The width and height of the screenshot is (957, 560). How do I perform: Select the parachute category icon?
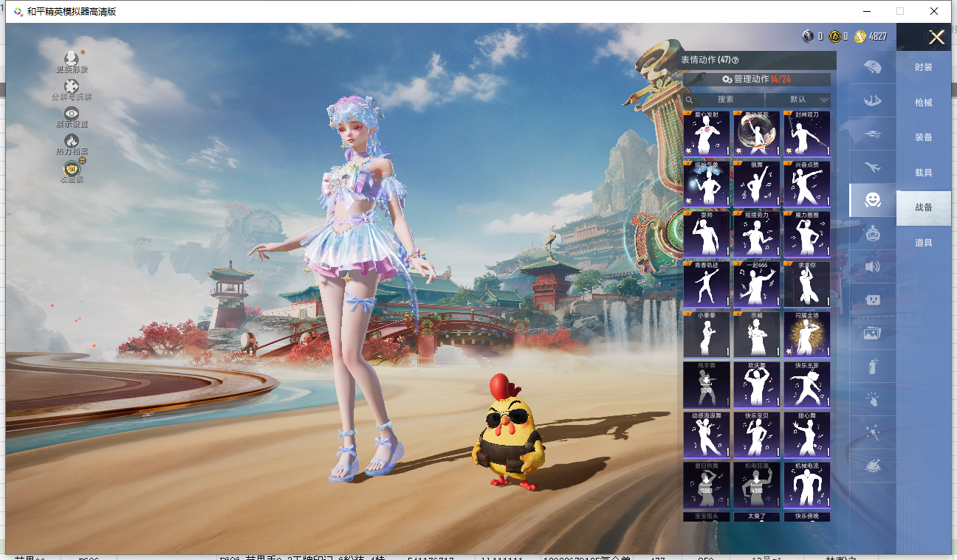point(873,66)
